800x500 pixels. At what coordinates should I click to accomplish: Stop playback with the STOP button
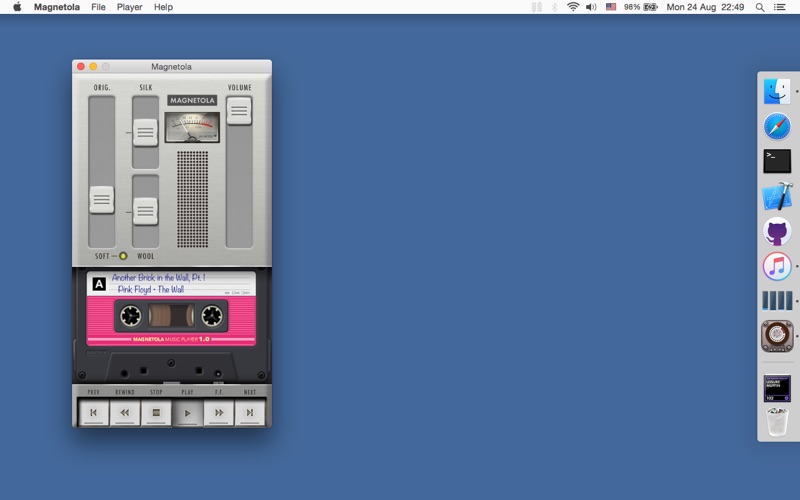click(156, 413)
